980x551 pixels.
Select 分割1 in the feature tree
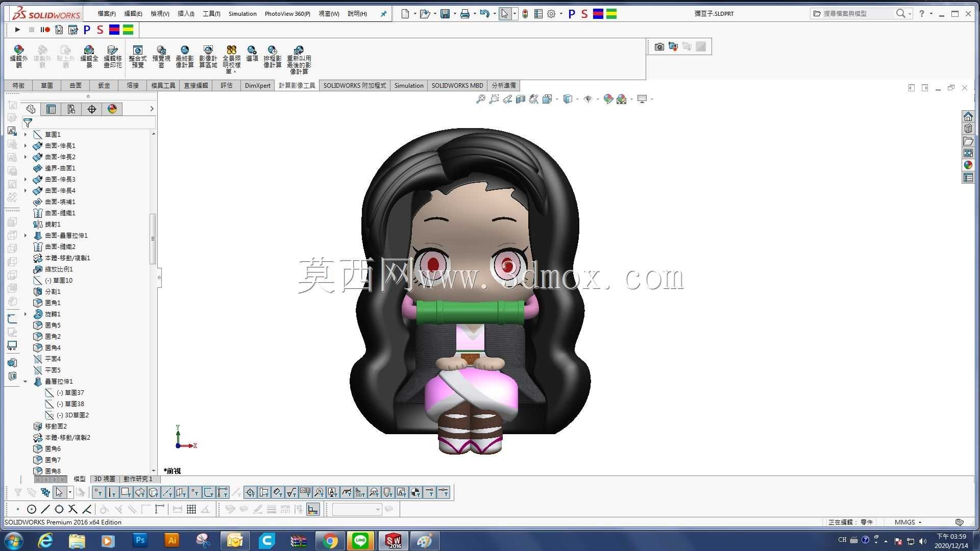click(53, 292)
